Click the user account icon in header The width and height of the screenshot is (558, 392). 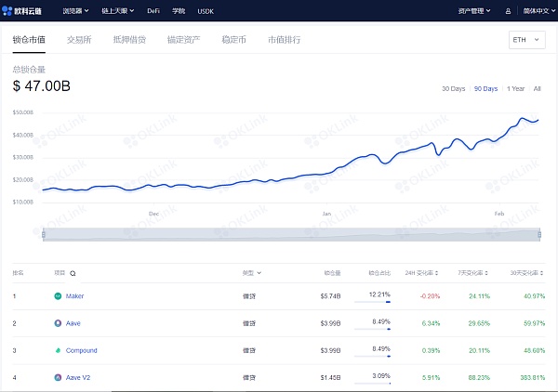(507, 10)
